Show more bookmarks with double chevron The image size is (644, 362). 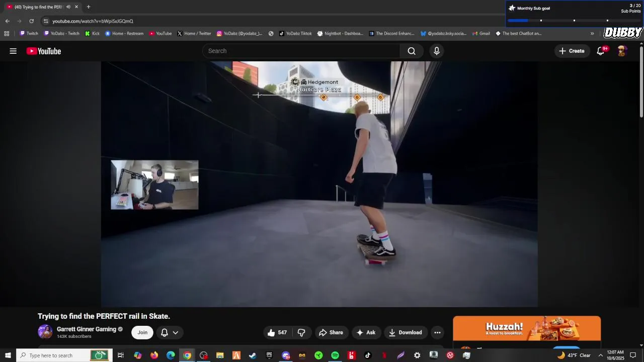click(592, 34)
